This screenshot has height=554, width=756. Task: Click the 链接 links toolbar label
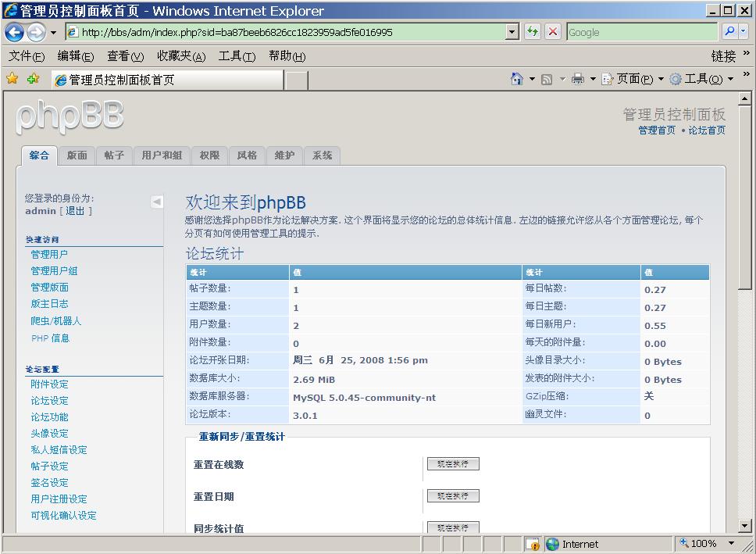723,56
